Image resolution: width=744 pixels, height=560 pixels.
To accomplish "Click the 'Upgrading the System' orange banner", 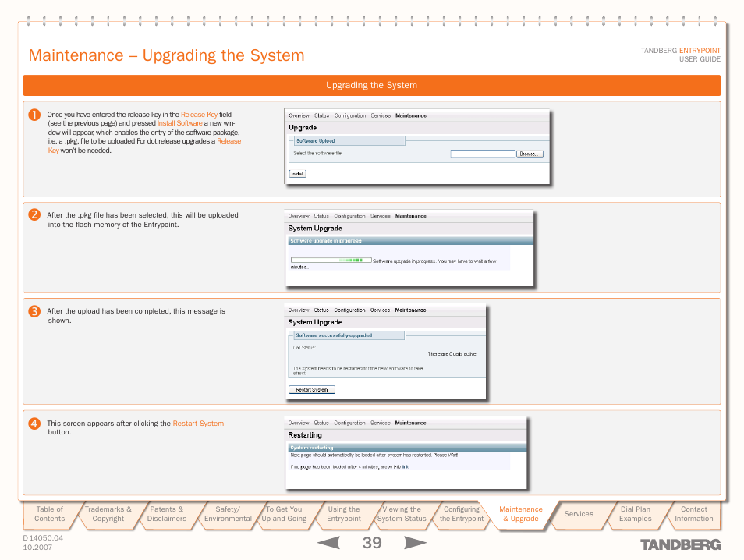I will [x=371, y=86].
